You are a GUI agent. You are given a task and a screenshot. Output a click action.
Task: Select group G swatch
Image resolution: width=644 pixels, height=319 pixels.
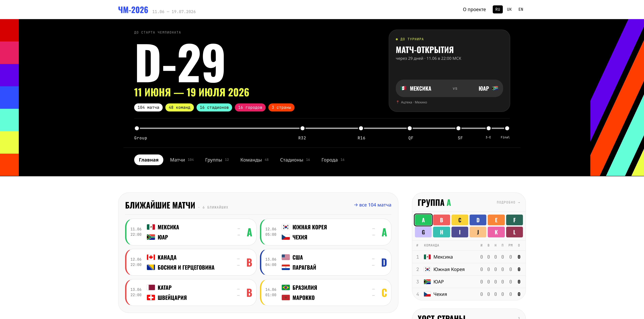[x=423, y=232]
